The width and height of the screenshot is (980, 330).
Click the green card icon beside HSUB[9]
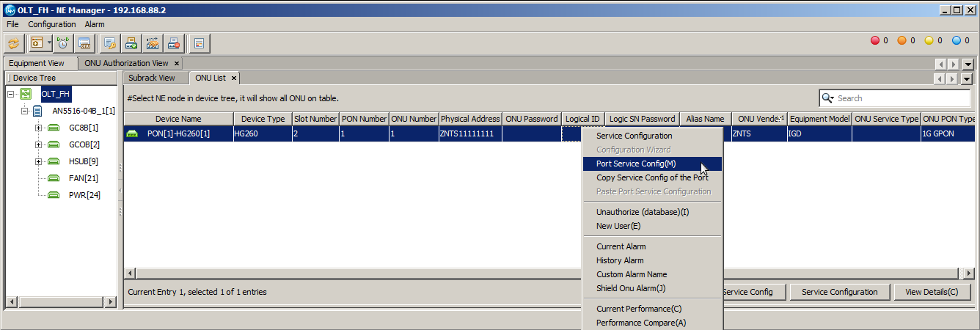(54, 161)
